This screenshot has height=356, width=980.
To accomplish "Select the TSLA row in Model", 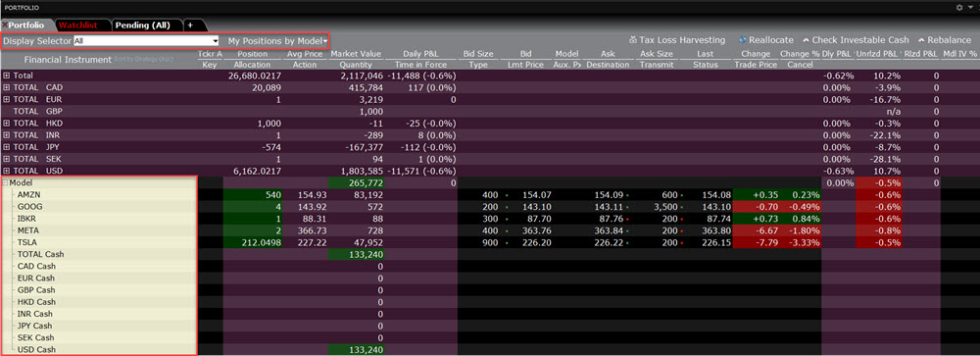I will coord(100,242).
